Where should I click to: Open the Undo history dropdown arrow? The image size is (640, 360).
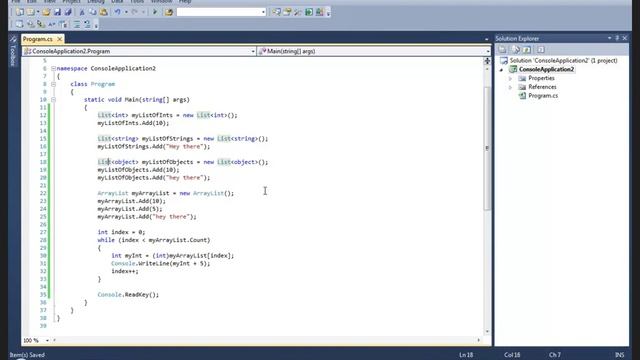(126, 12)
